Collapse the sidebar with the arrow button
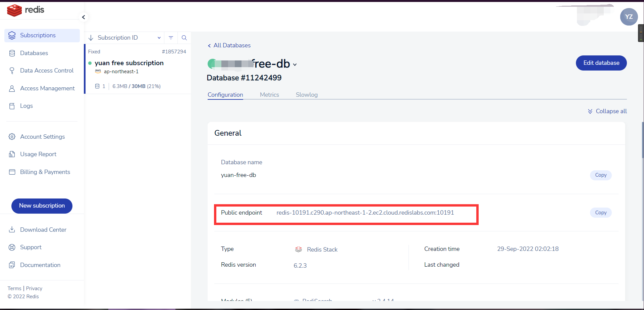This screenshot has height=310, width=644. [x=84, y=17]
